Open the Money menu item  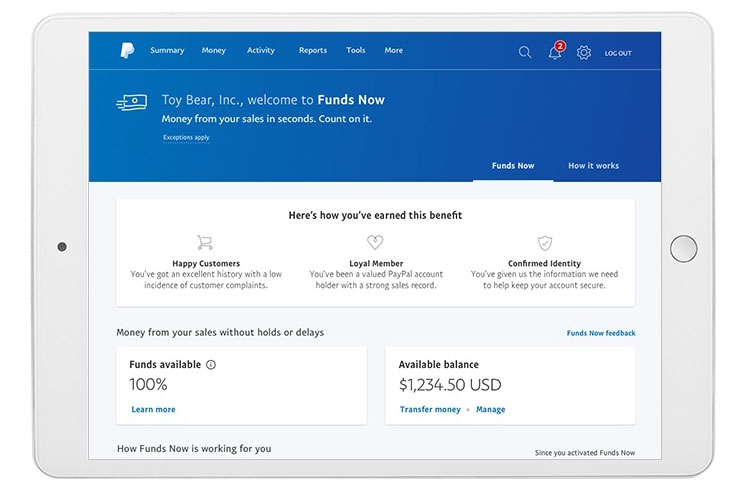tap(213, 50)
